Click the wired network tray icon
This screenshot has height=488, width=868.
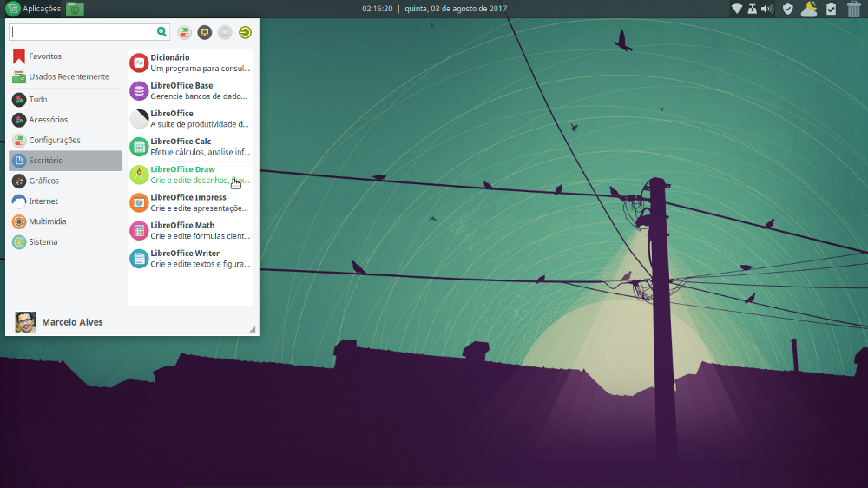tap(752, 9)
